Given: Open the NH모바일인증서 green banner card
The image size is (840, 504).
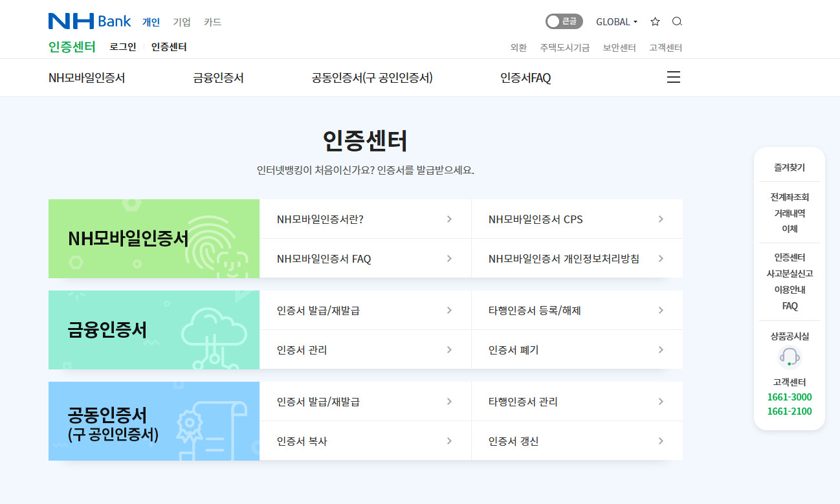Looking at the screenshot, I should coord(154,239).
